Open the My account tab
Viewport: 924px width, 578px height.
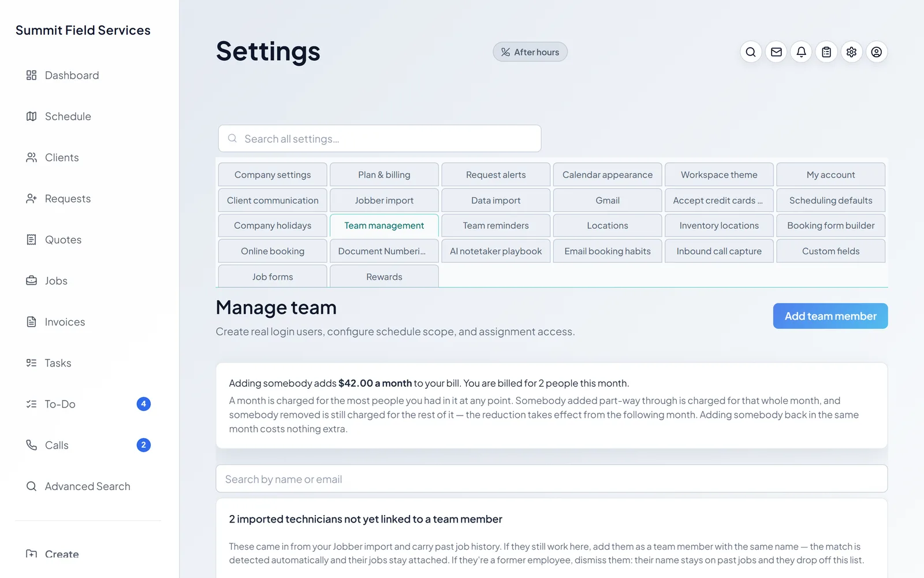click(x=831, y=175)
